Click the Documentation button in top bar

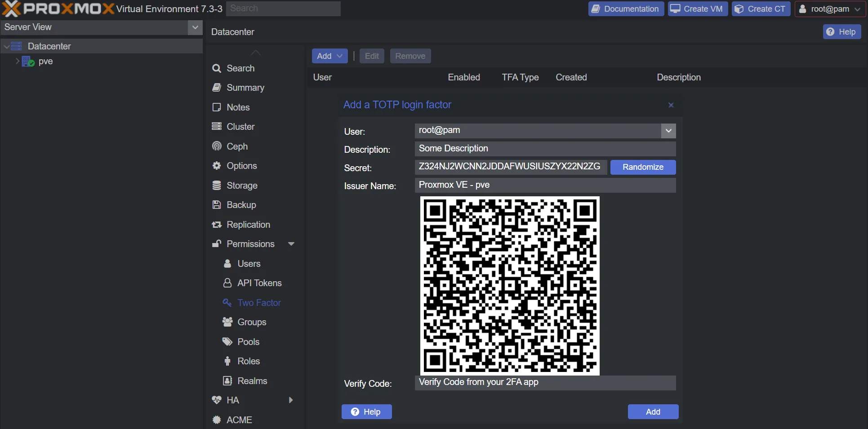point(625,9)
